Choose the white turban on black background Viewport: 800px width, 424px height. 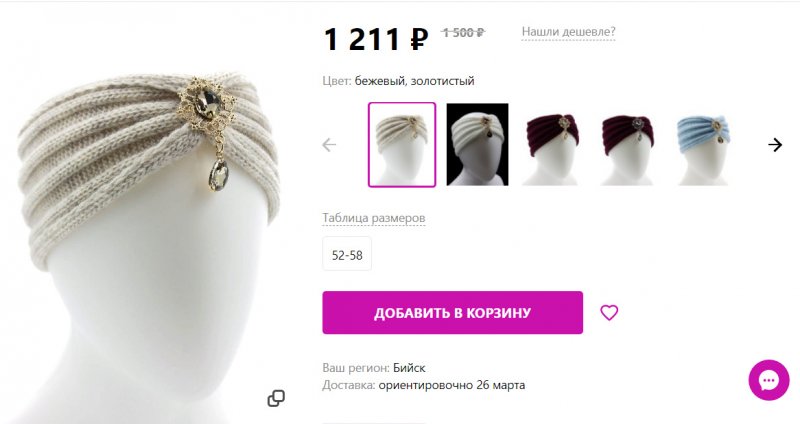477,144
